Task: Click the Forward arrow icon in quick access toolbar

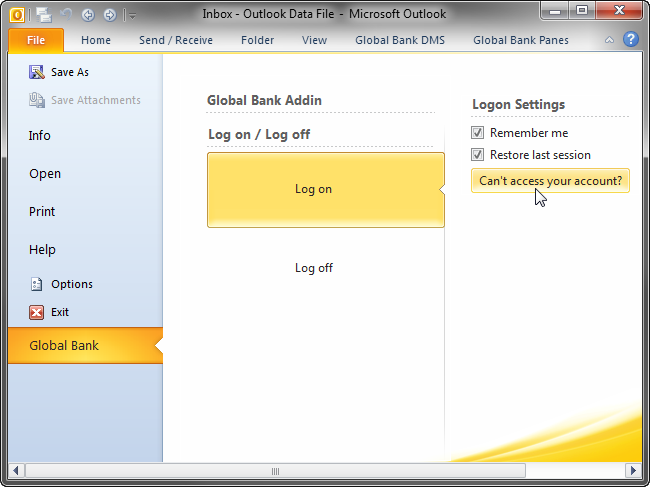Action: click(x=110, y=15)
